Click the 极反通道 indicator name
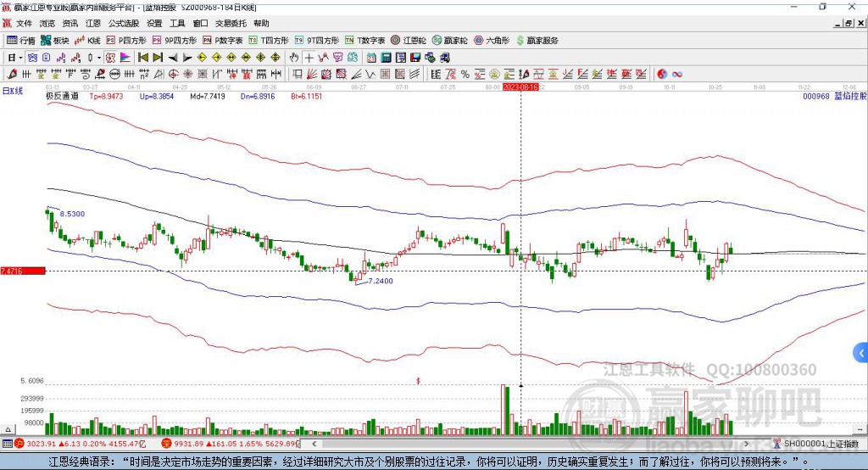868x470 pixels. click(x=62, y=96)
